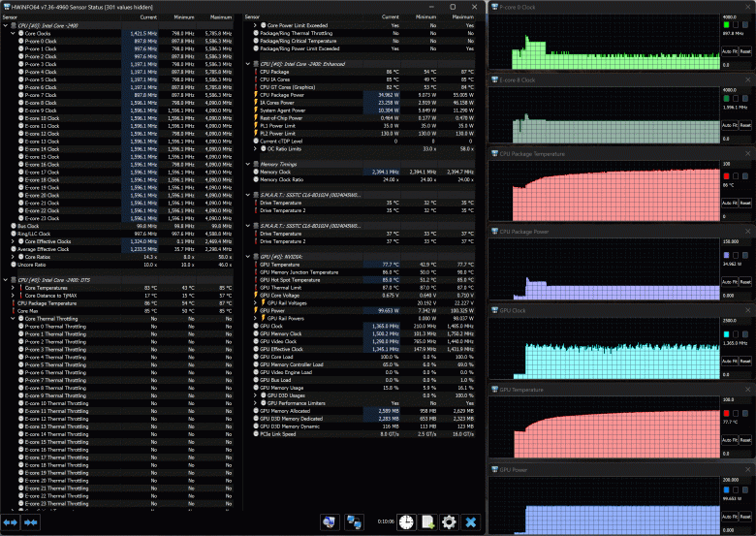
Task: Change cyan color swatch in GPU Clock graph
Action: pyautogui.click(x=726, y=334)
